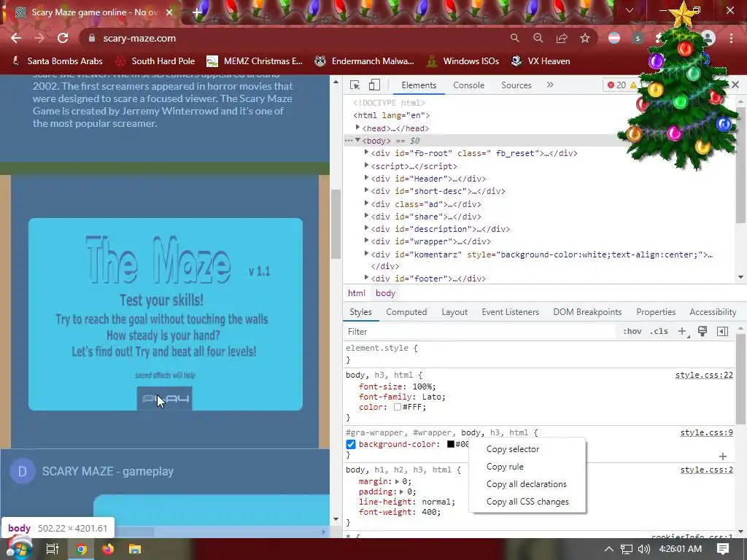Expand the div id="short-desc" node

(x=366, y=190)
